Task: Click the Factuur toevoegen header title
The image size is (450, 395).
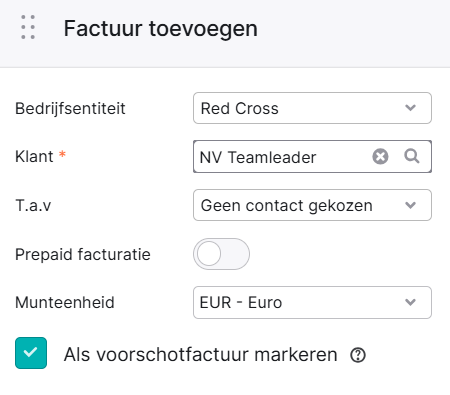Action: pyautogui.click(x=161, y=29)
